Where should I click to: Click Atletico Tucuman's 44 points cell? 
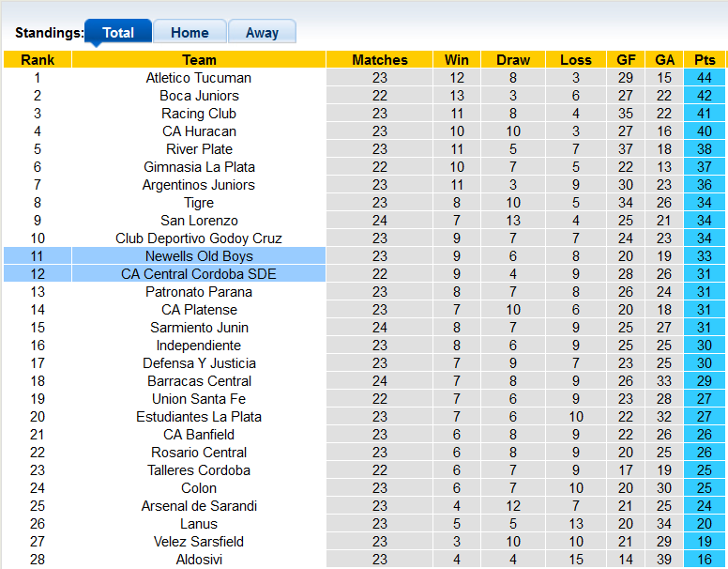pyautogui.click(x=705, y=78)
